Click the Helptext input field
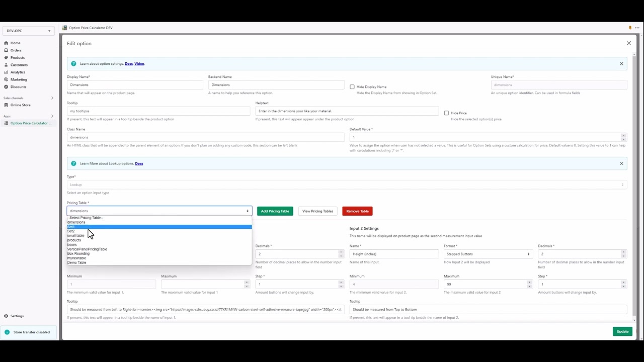Screen dimensions: 644x362 click(347, 111)
